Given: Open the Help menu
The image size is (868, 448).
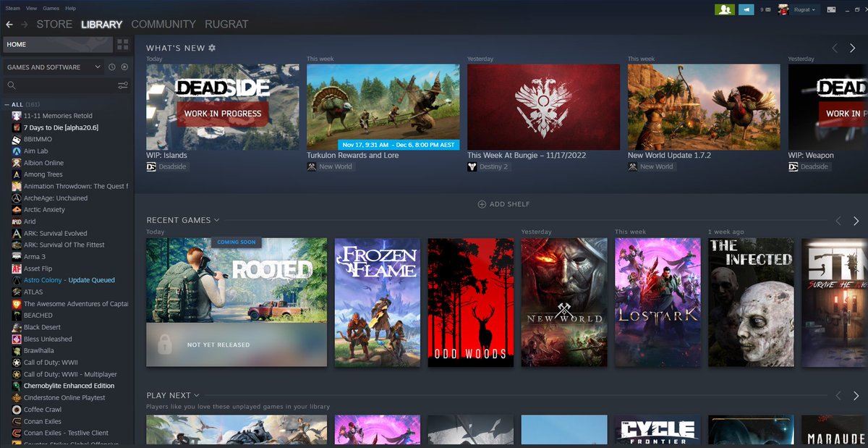Looking at the screenshot, I should tap(70, 8).
